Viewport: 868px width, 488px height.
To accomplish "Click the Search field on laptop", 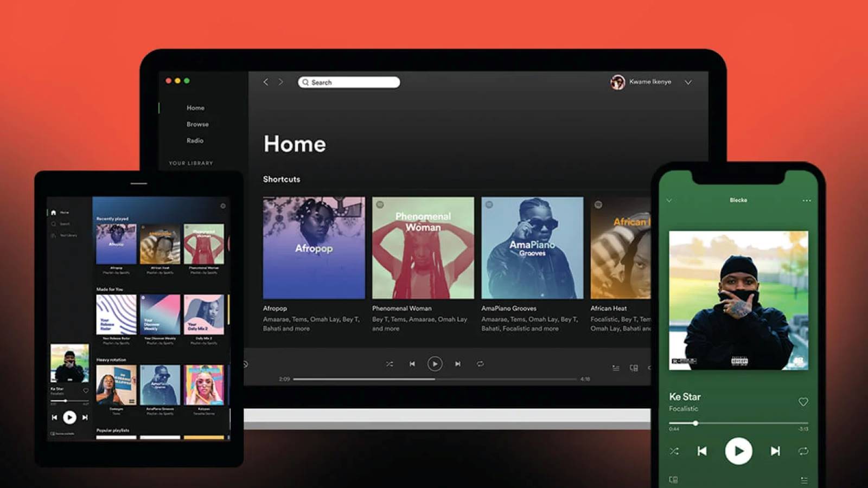I will [349, 82].
